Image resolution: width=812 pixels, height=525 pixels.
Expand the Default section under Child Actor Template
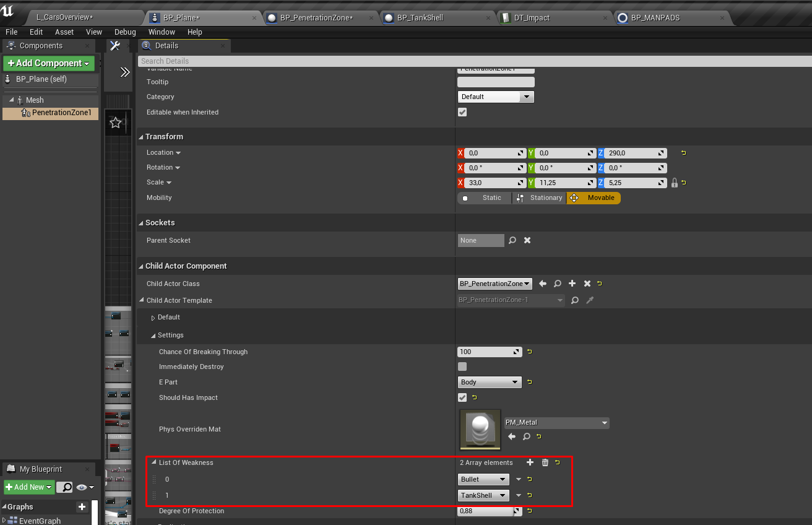coord(153,318)
